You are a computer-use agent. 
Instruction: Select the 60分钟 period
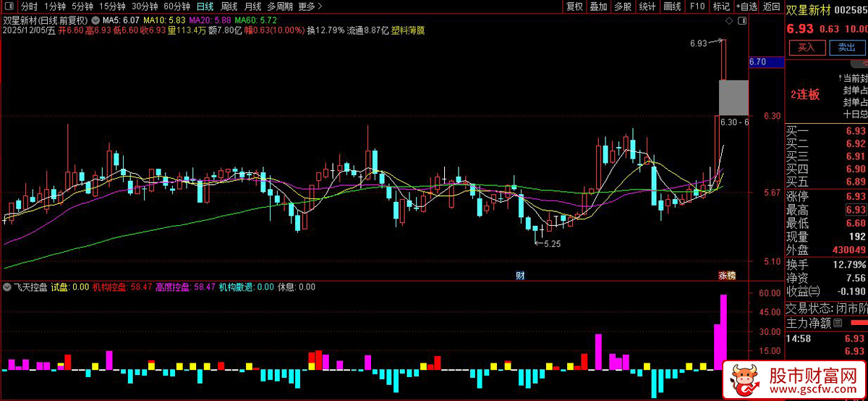tap(177, 7)
